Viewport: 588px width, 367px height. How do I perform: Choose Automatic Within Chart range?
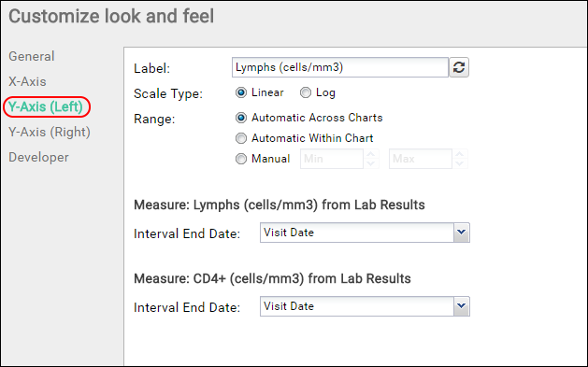241,138
